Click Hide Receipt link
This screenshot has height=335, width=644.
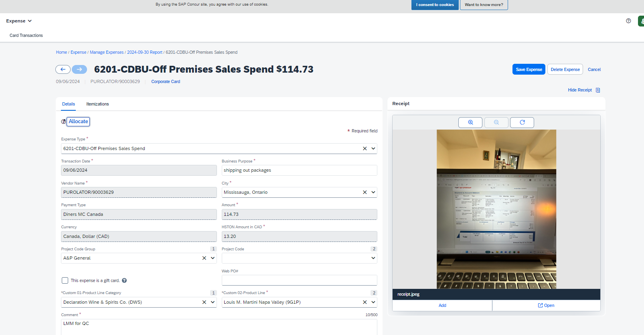click(580, 90)
